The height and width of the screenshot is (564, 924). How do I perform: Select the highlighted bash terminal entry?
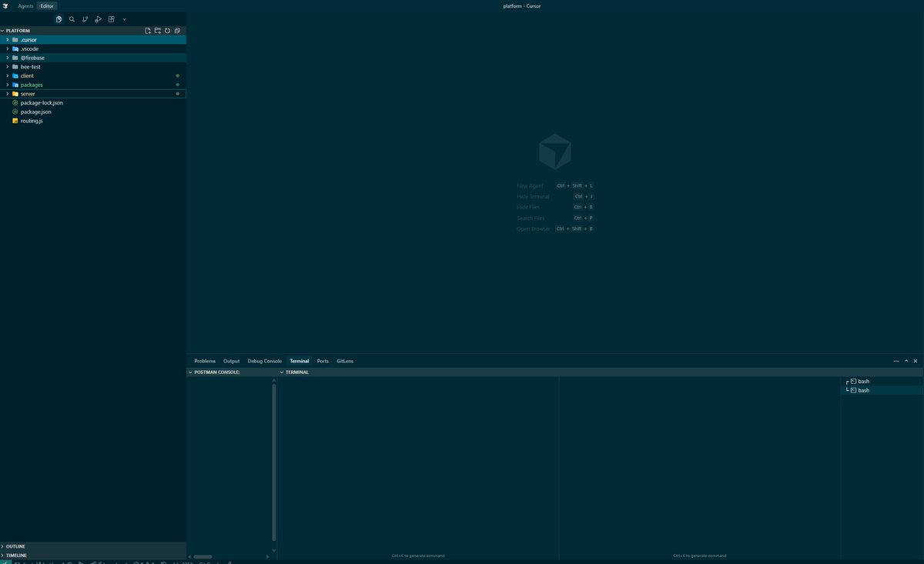click(x=882, y=390)
